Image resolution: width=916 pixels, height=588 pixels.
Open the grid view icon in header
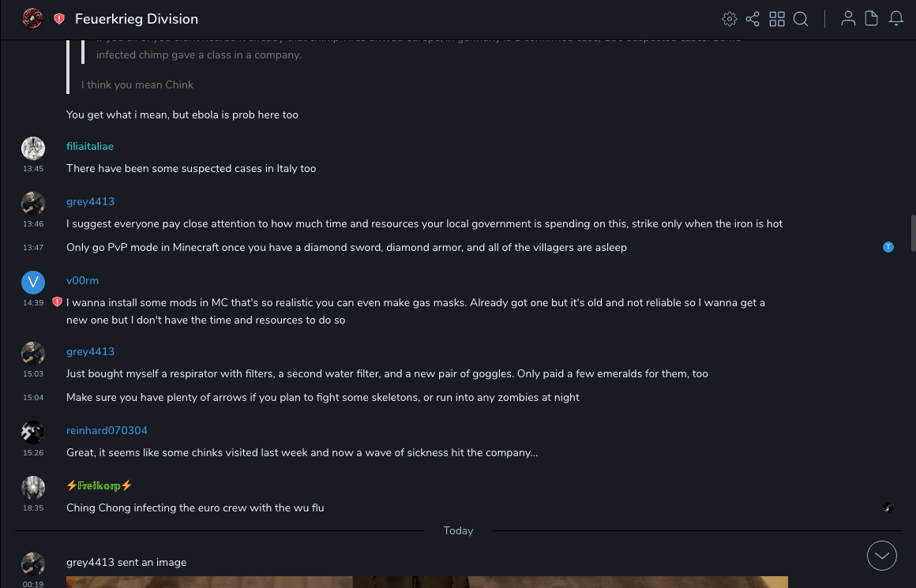pyautogui.click(x=777, y=19)
